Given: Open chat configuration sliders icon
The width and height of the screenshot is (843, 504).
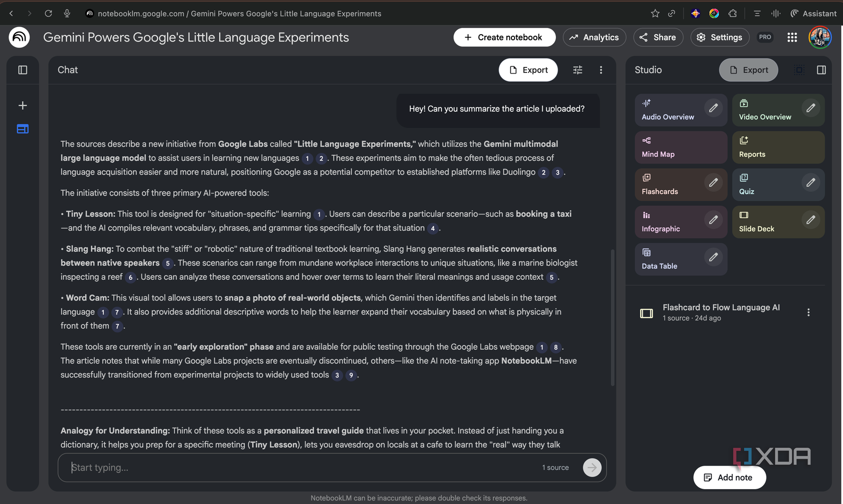Looking at the screenshot, I should (x=578, y=70).
